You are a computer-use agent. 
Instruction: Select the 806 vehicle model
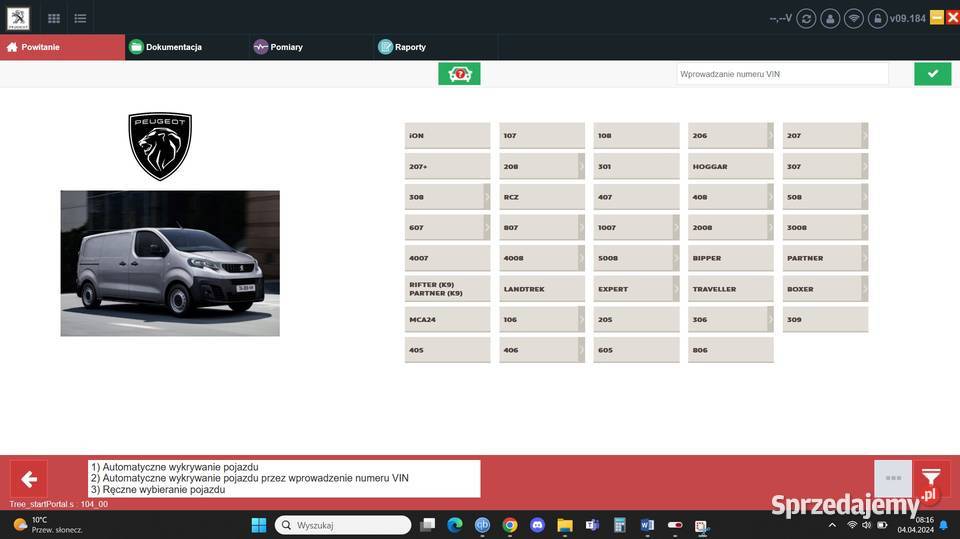[x=731, y=350]
